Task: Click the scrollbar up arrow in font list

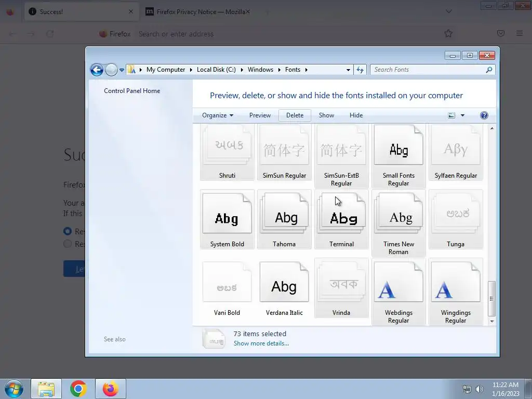Action: (x=491, y=128)
